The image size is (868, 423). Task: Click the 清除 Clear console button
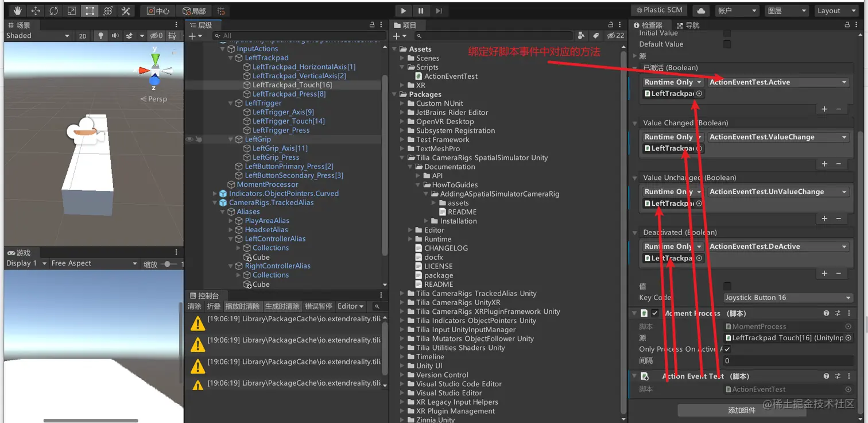[x=195, y=306]
